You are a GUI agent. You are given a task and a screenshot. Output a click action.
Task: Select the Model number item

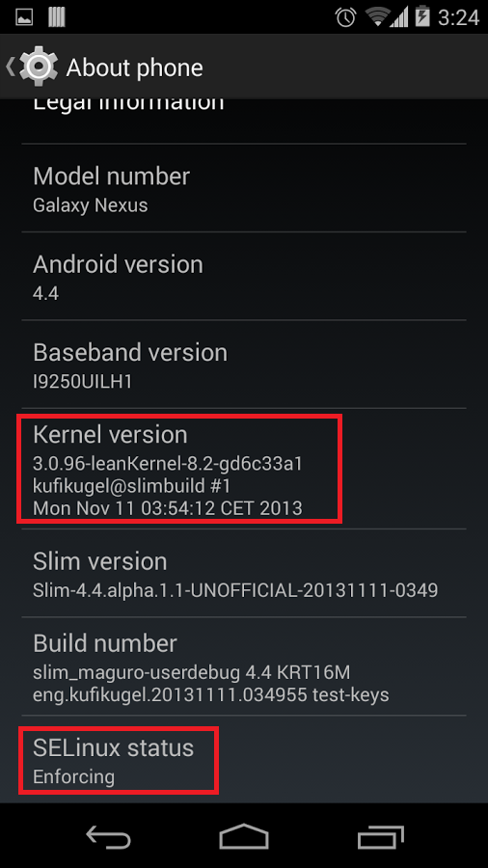(x=244, y=189)
